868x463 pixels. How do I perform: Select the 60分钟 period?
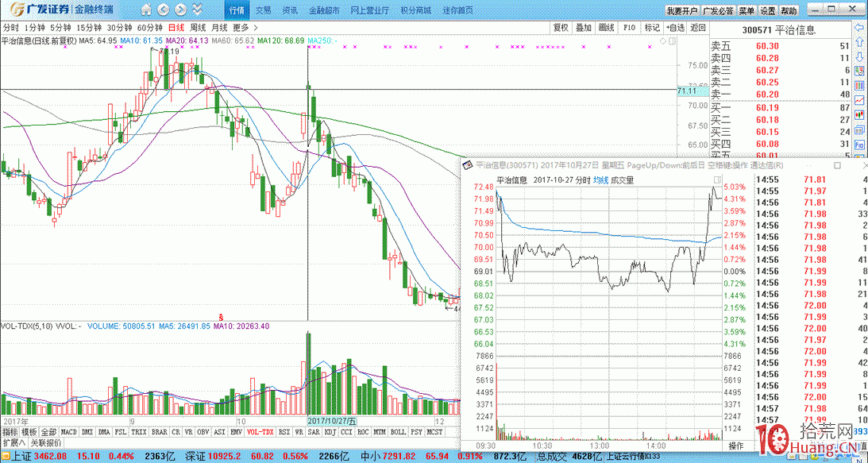tap(149, 27)
